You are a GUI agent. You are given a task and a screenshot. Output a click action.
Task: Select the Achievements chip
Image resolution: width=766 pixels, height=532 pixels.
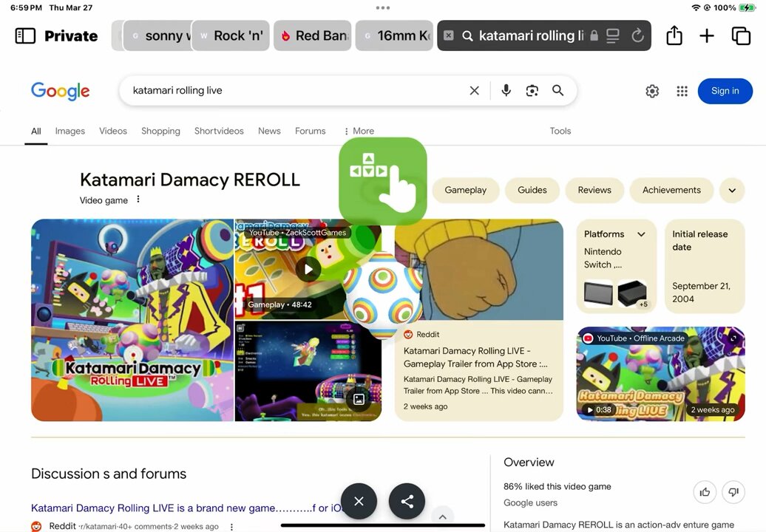(671, 190)
